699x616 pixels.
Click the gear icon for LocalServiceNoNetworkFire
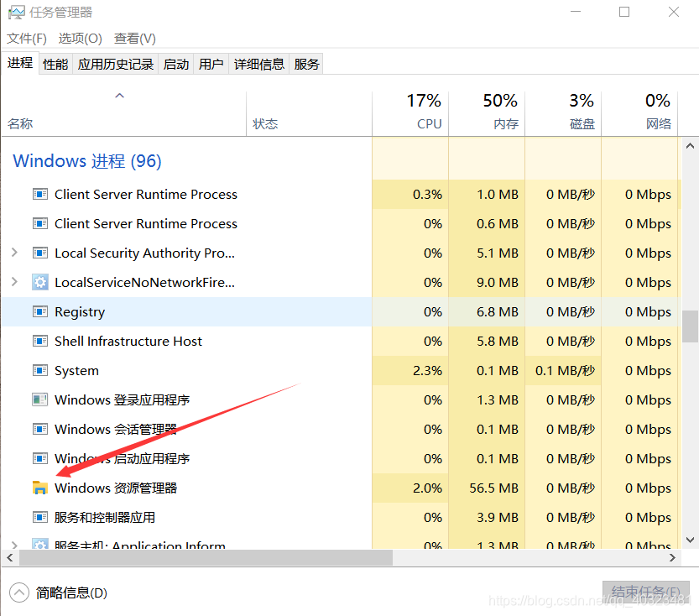[x=40, y=283]
